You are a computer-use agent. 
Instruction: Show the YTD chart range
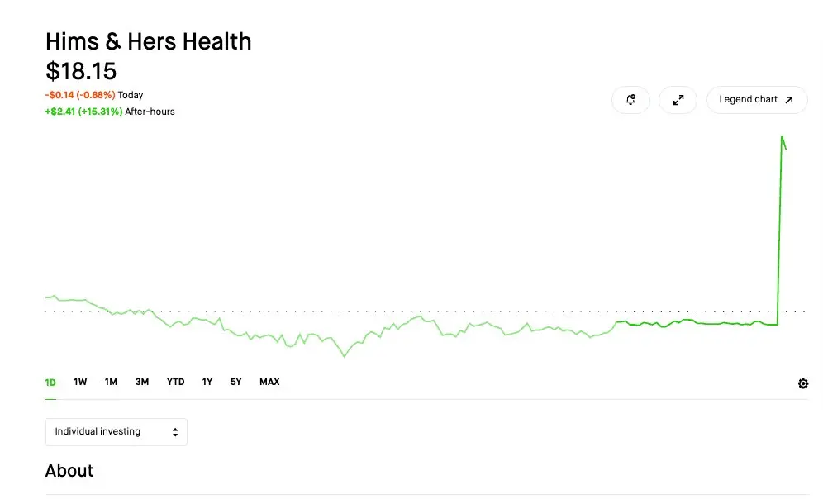(x=175, y=382)
